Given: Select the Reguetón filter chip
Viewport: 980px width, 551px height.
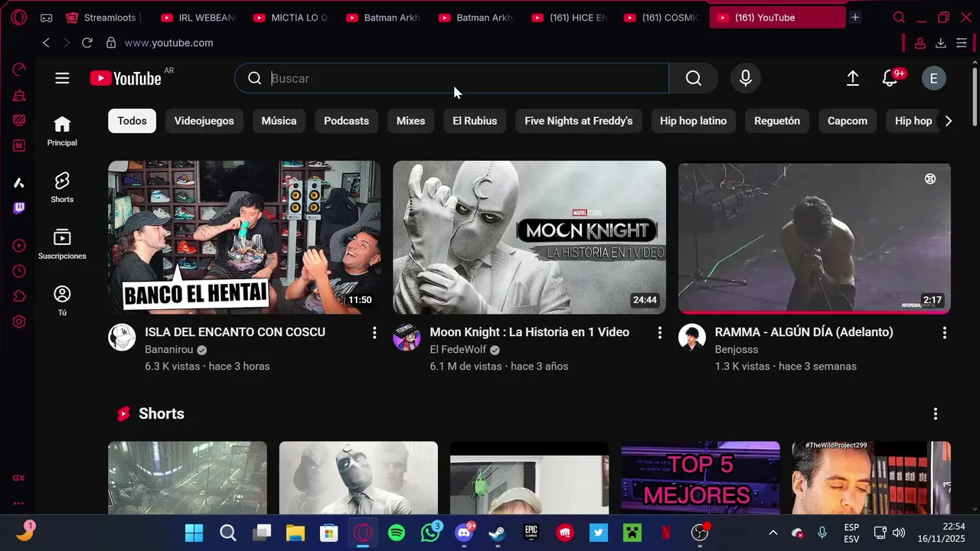Looking at the screenshot, I should point(776,121).
